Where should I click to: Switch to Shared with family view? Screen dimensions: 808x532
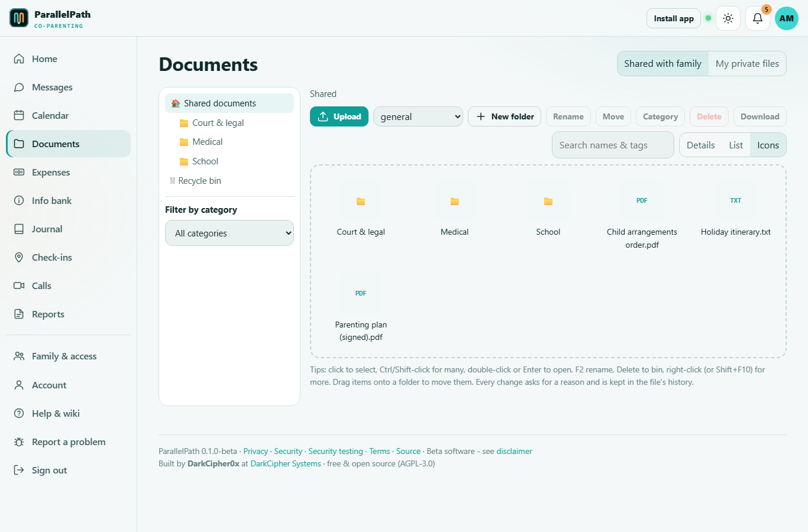(662, 64)
